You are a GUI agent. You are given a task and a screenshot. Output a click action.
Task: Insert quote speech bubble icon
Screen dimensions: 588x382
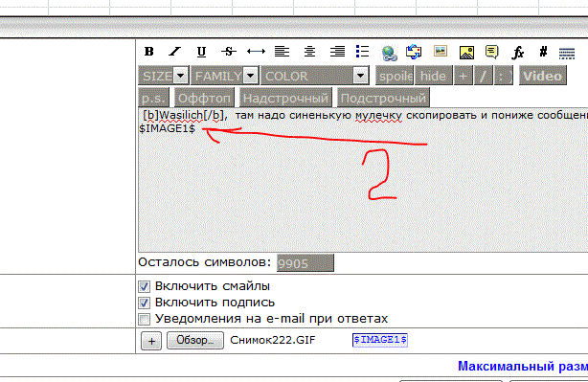[x=491, y=52]
